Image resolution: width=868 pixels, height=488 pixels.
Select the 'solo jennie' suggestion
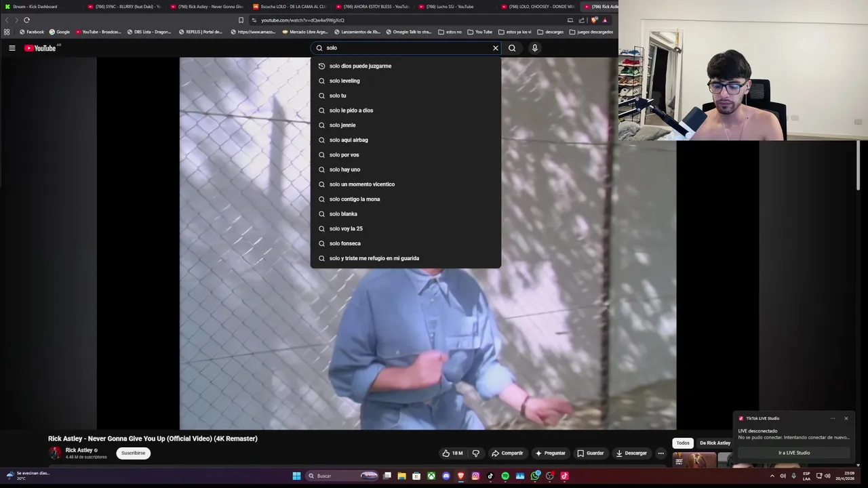(406, 125)
